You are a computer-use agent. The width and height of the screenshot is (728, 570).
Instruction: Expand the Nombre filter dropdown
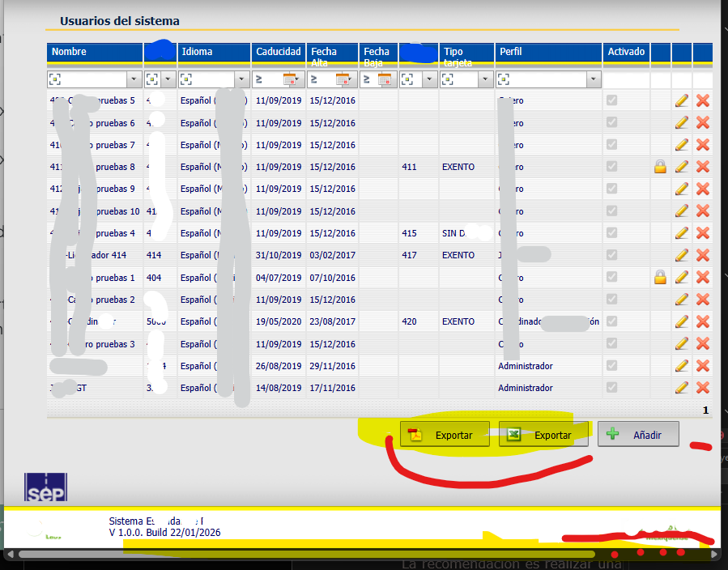pos(134,79)
